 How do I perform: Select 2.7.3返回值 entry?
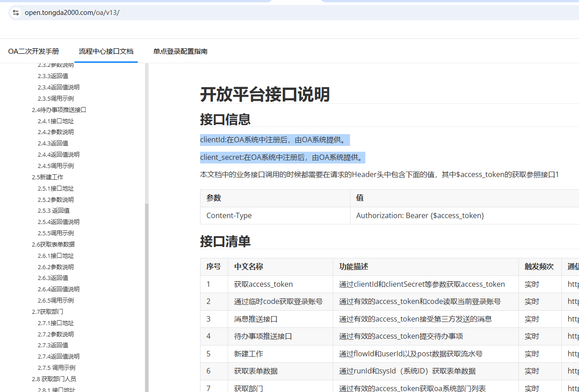point(53,345)
